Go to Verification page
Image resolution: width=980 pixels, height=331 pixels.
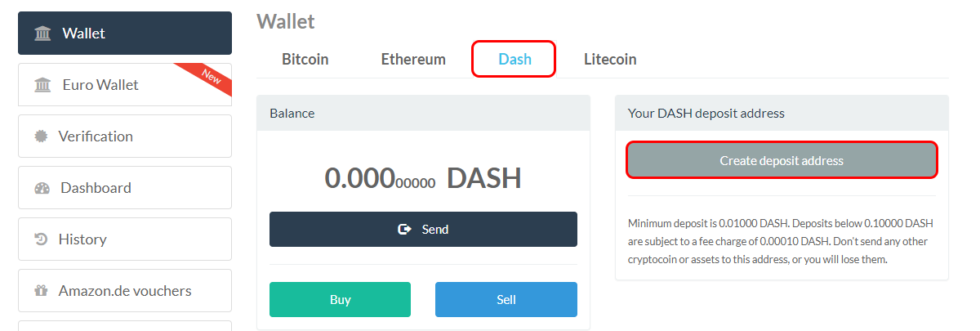tap(125, 136)
